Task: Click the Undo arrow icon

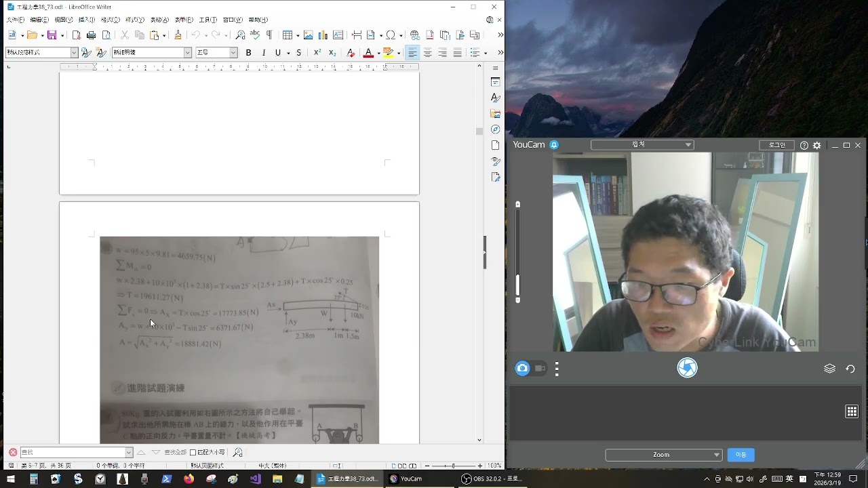Action: click(195, 35)
